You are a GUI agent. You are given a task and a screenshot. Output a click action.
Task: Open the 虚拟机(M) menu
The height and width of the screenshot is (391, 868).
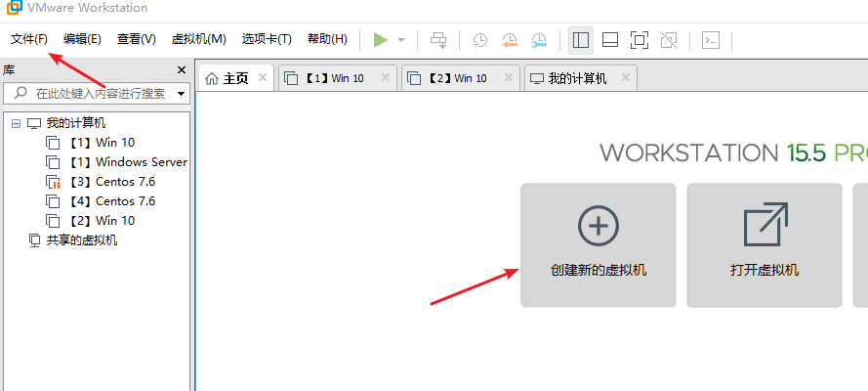[199, 39]
